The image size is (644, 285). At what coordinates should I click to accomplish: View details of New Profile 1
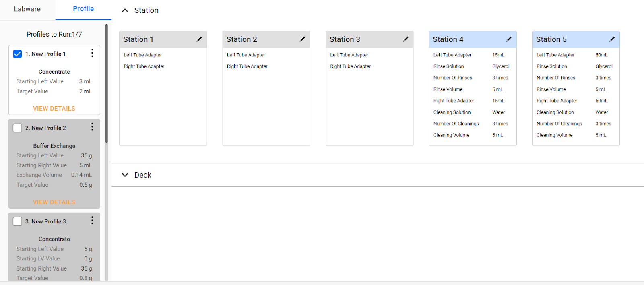(x=54, y=109)
